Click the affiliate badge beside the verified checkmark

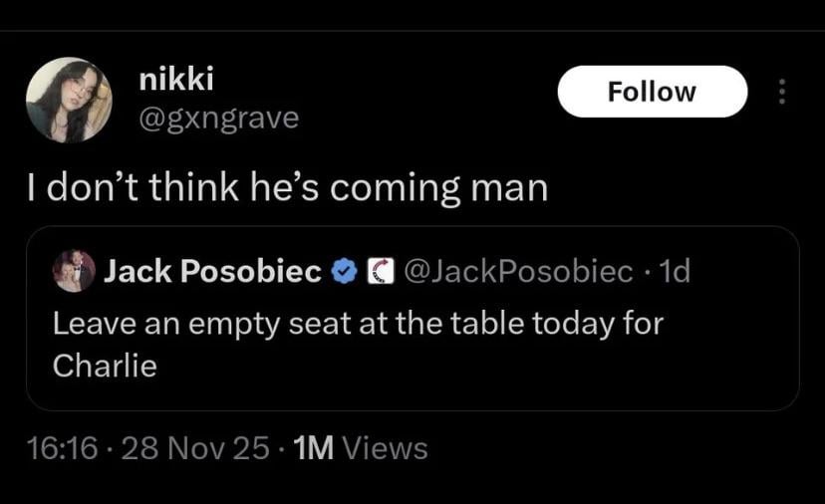(379, 270)
